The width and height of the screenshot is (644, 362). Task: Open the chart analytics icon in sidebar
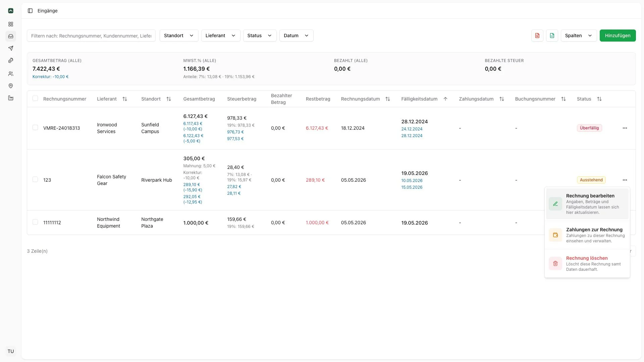[x=11, y=98]
